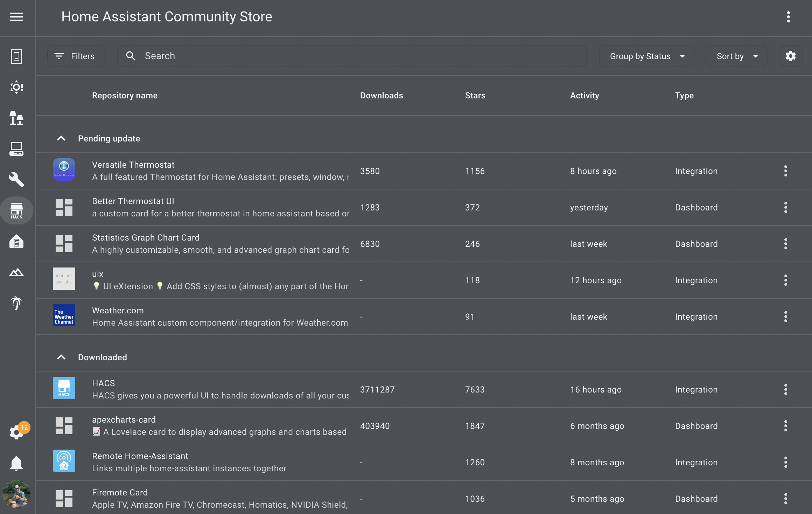The width and height of the screenshot is (812, 514).
Task: Open the hamburger sidebar menu
Action: click(16, 17)
